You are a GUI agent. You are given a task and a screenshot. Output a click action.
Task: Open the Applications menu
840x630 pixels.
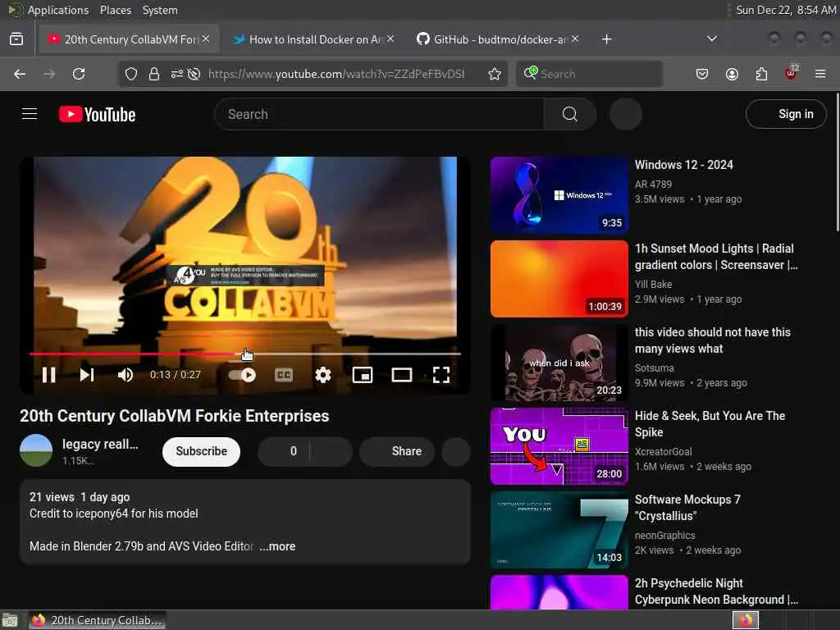[58, 10]
